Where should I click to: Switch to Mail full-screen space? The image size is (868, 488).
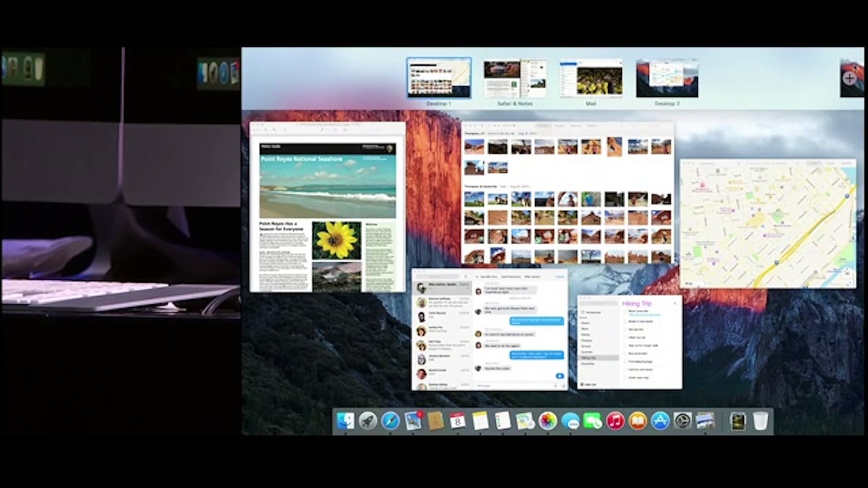click(x=591, y=78)
